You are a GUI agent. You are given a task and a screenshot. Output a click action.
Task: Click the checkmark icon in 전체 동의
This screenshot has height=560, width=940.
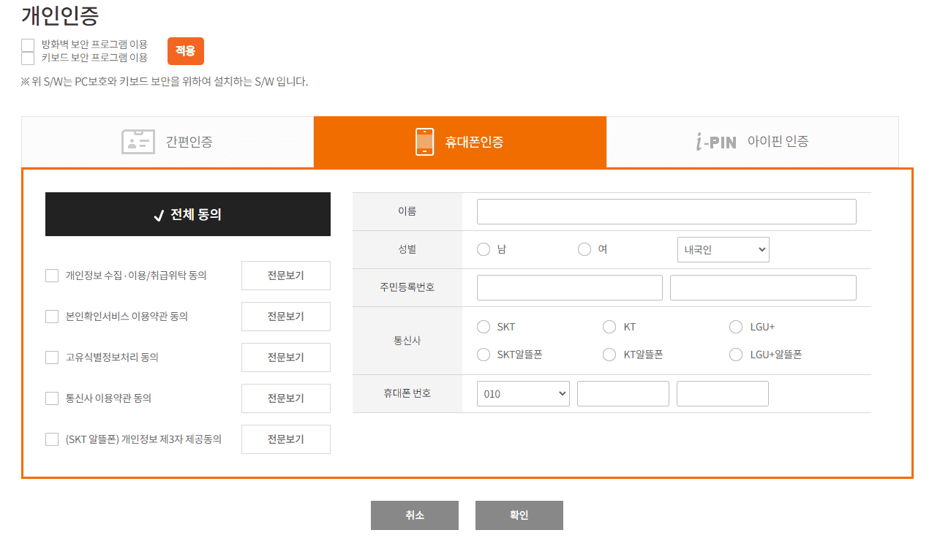click(x=159, y=215)
